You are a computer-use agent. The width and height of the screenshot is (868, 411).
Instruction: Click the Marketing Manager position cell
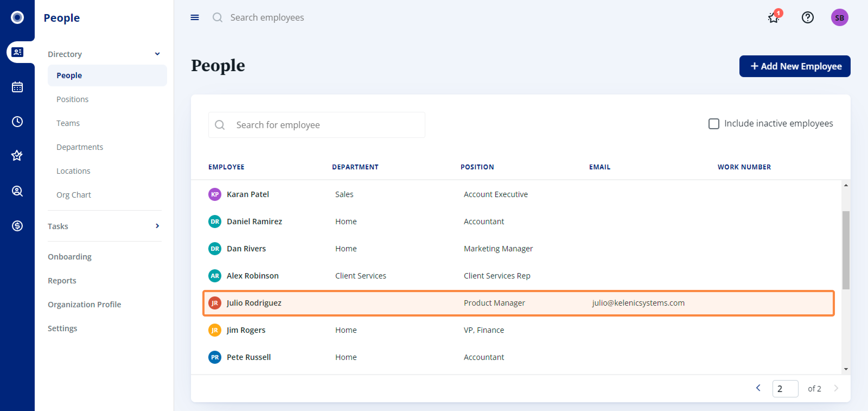coord(498,248)
